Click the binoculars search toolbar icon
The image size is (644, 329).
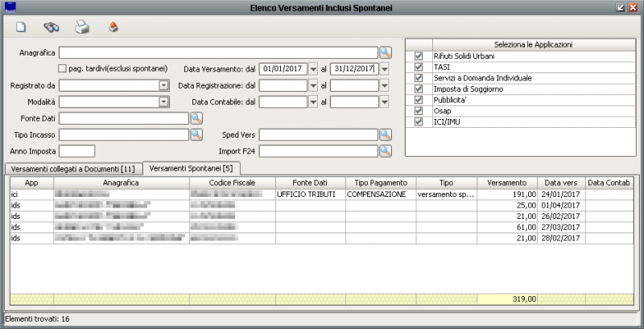pyautogui.click(x=52, y=27)
